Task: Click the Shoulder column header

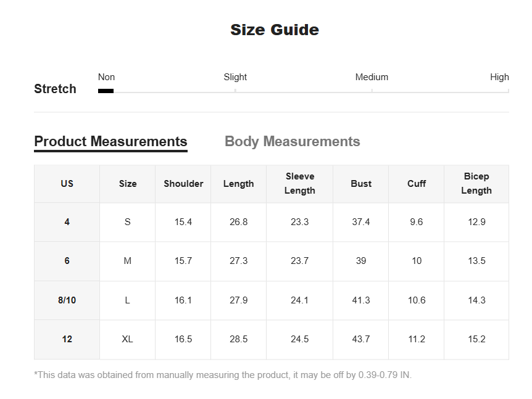Action: point(183,184)
